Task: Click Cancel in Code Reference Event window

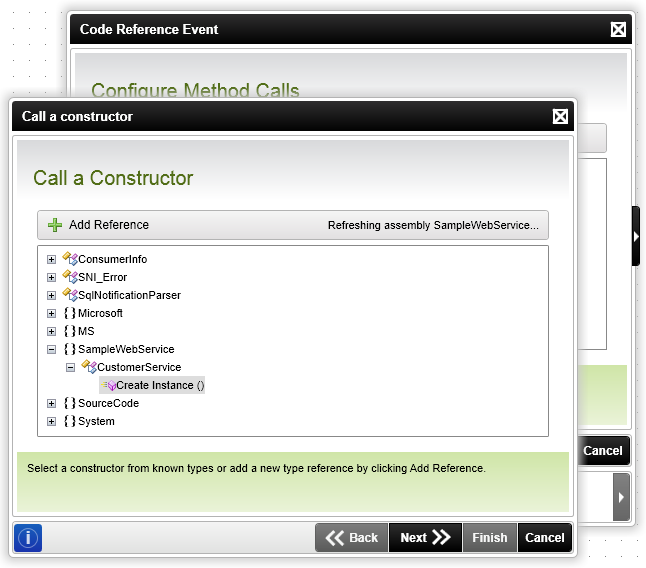Action: (x=603, y=451)
